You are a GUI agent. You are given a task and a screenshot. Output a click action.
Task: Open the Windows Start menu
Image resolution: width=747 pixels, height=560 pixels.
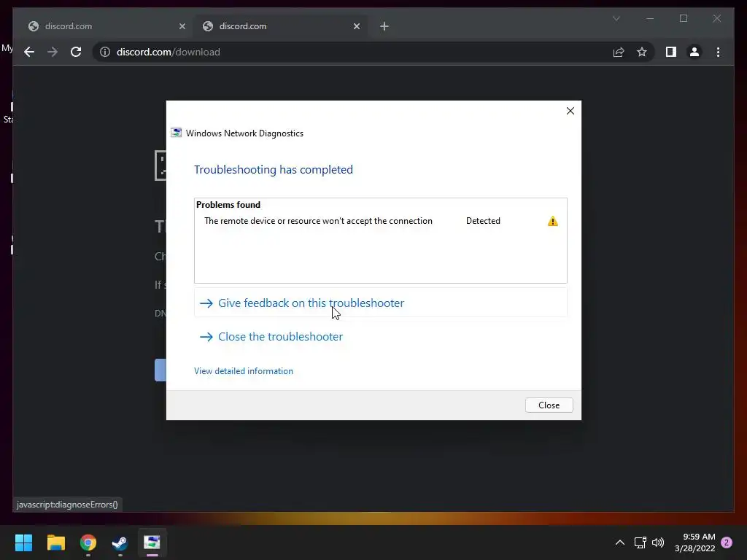pyautogui.click(x=23, y=542)
